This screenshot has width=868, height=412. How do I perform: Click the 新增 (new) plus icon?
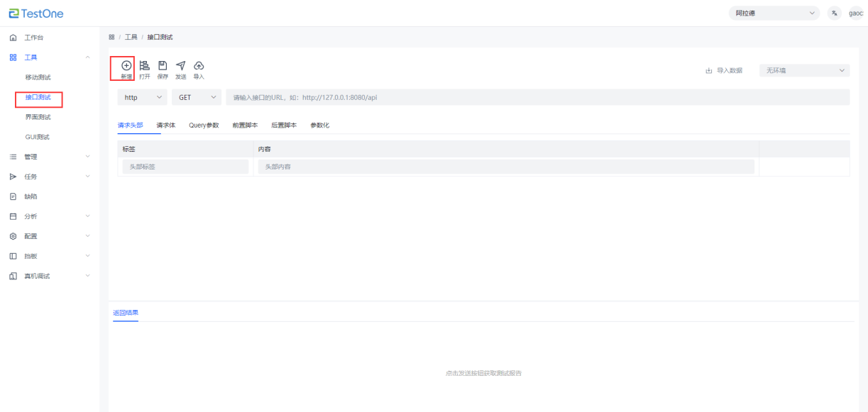[x=126, y=66]
